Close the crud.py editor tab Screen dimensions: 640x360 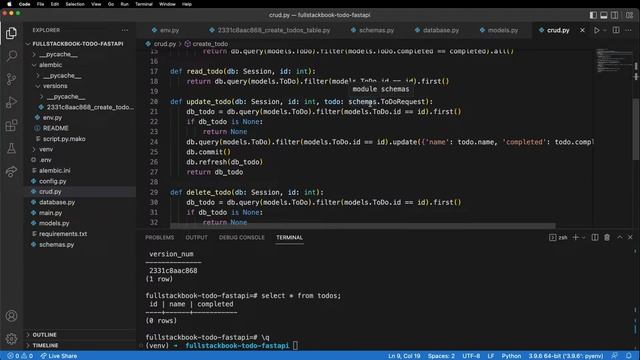pyautogui.click(x=582, y=30)
